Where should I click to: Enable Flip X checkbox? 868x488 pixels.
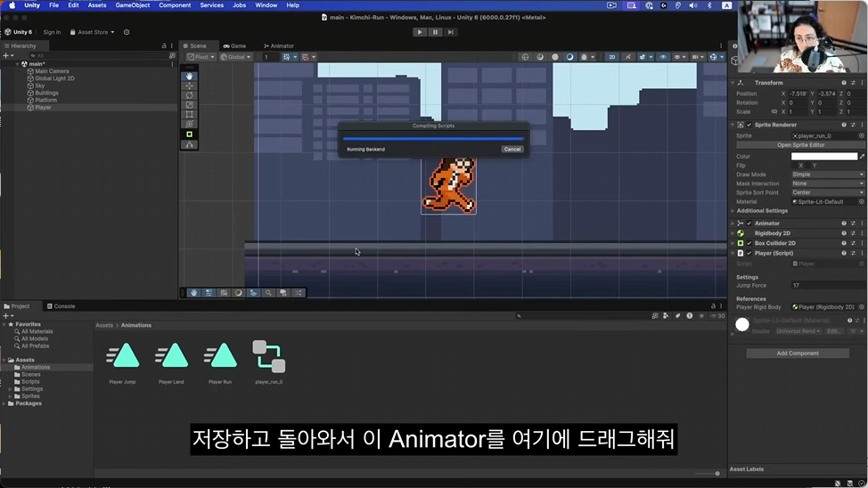click(794, 166)
